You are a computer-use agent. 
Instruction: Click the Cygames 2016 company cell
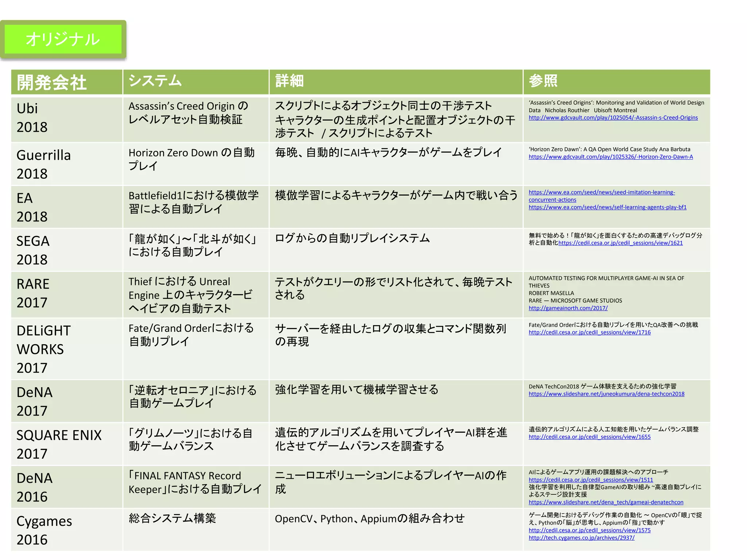tap(67, 530)
